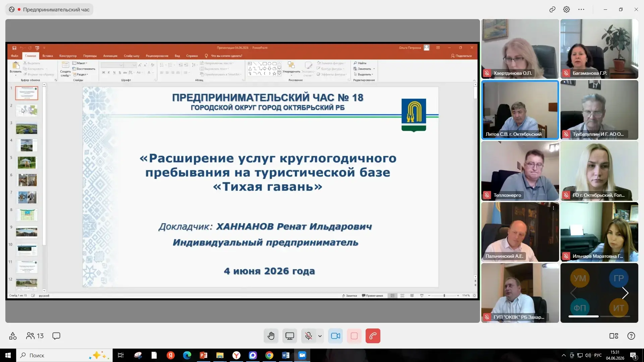Open the font size combo box
The image size is (644, 362).
[130, 65]
